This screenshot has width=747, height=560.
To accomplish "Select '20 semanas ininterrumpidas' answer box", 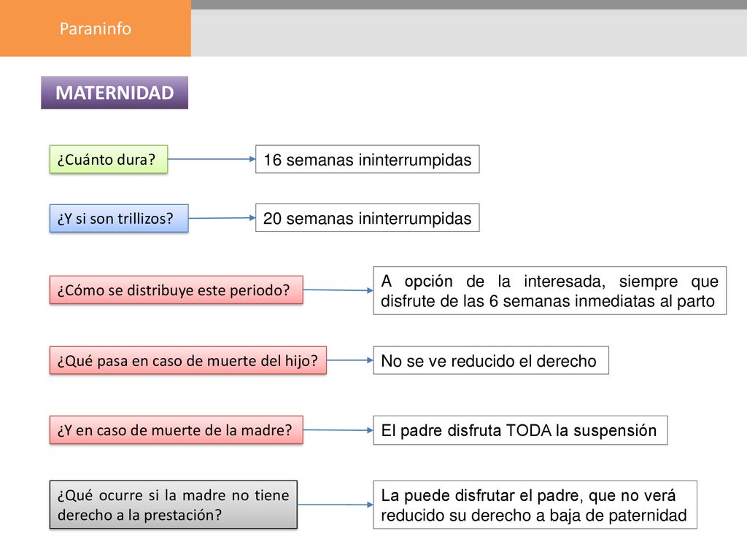I will coord(368,217).
